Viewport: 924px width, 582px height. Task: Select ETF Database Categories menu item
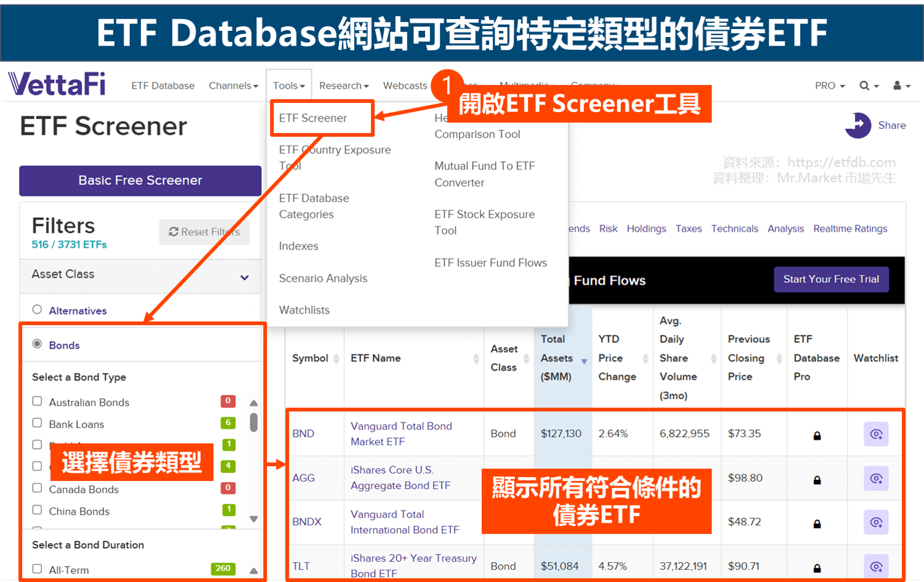pos(314,206)
